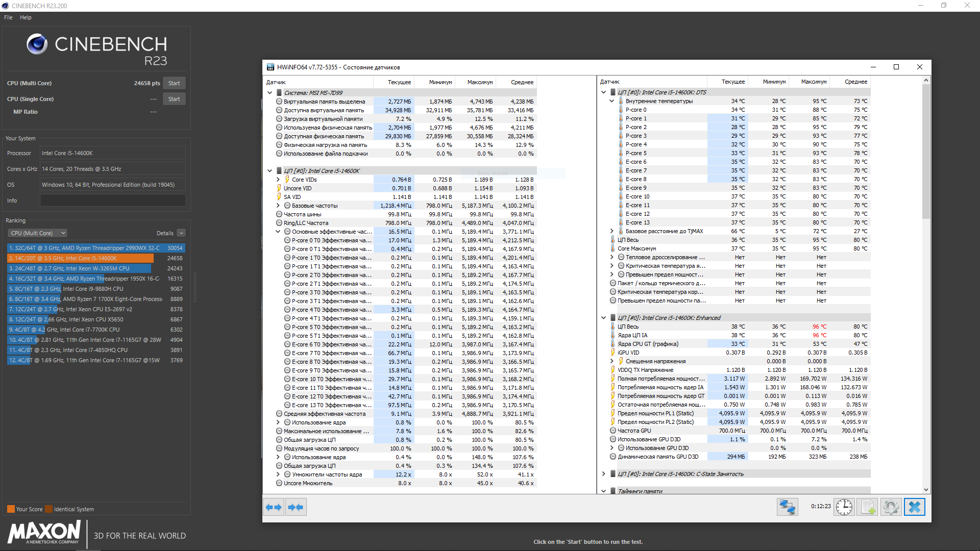This screenshot has height=551, width=980.
Task: Open the Help menu
Action: point(26,17)
